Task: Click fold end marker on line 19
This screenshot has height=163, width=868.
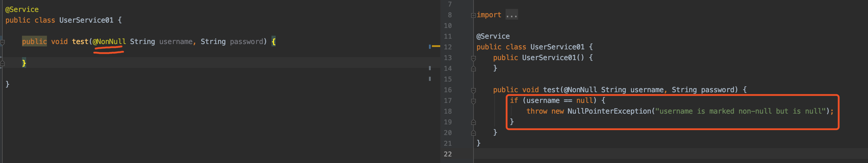Action: click(473, 122)
